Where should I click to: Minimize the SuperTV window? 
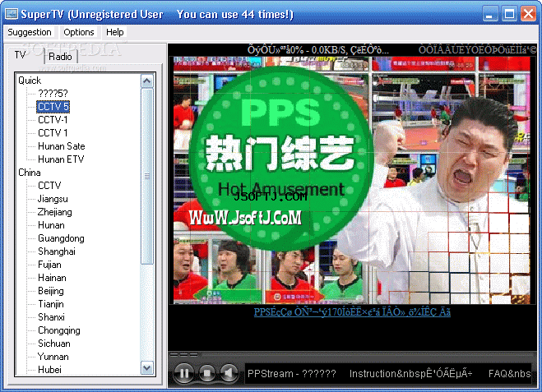pyautogui.click(x=490, y=14)
